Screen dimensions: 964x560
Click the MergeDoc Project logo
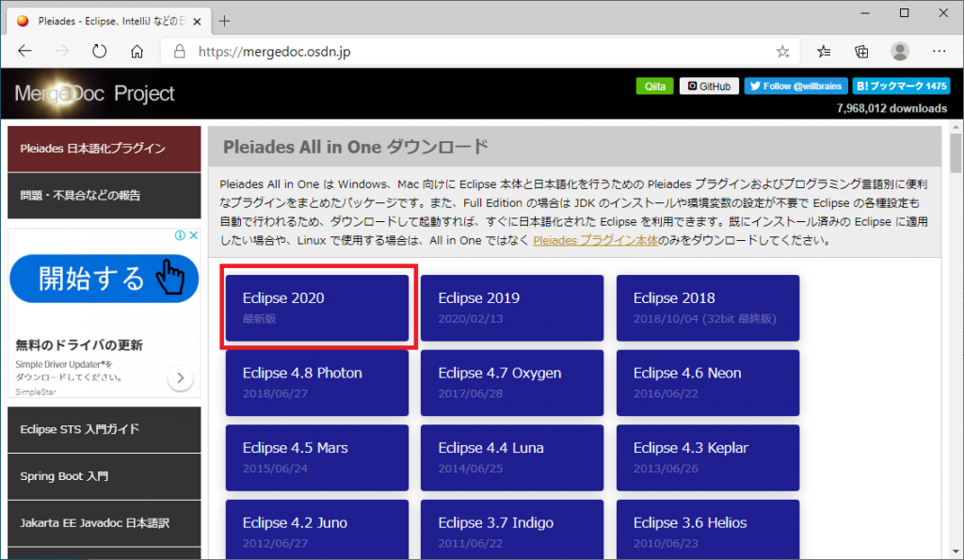tap(95, 93)
